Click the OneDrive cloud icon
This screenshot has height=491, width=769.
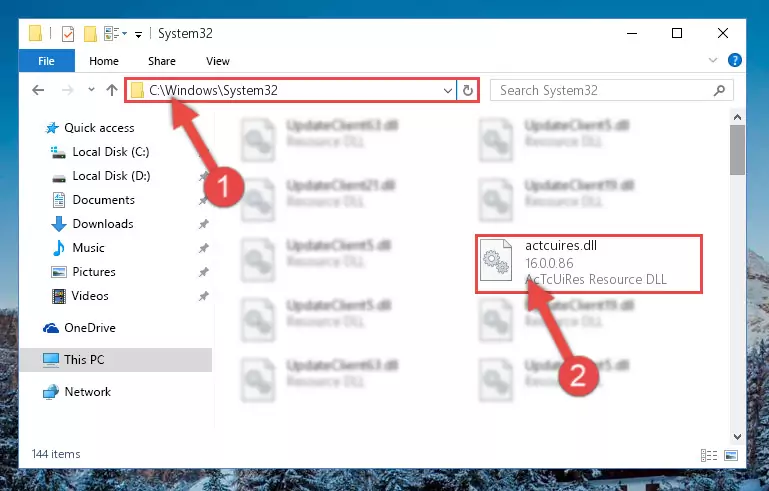[51, 328]
